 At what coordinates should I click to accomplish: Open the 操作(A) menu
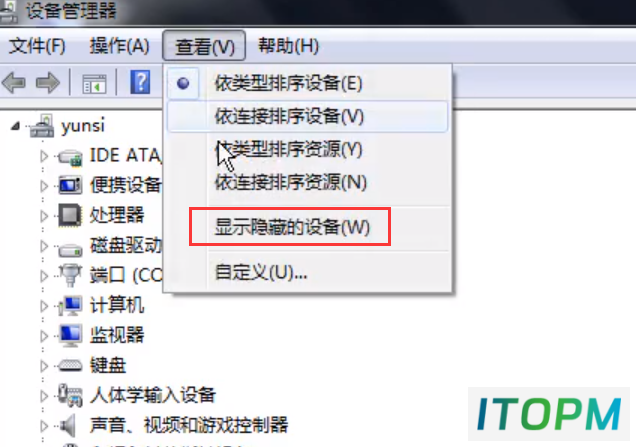(x=120, y=45)
